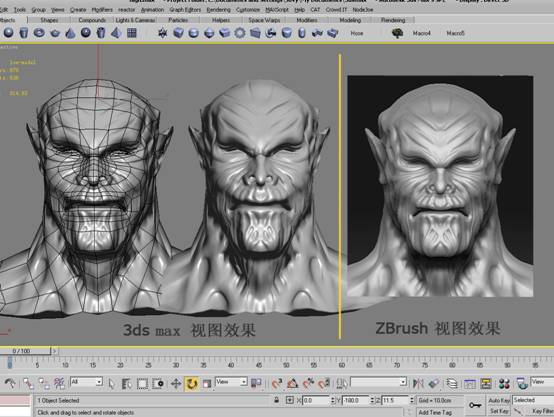Switch to the Lights & Cameras tab

click(135, 20)
